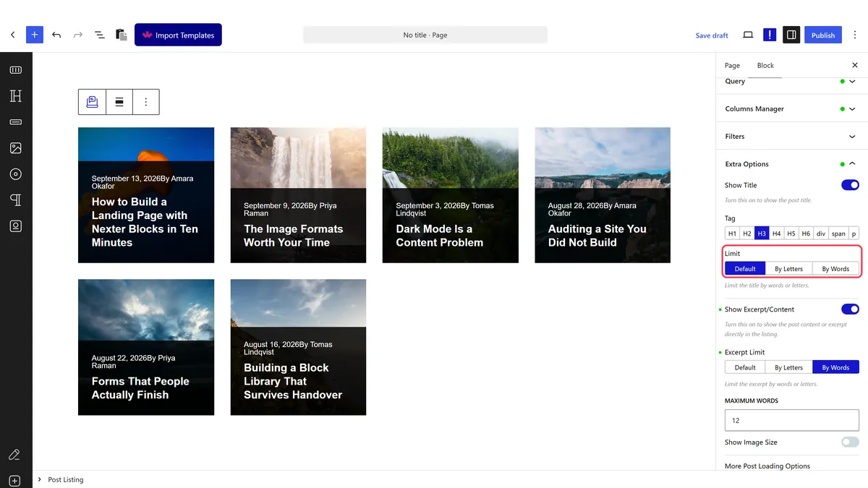Viewport: 868px width, 488px height.
Task: Close the settings sidebar panel
Action: 855,65
